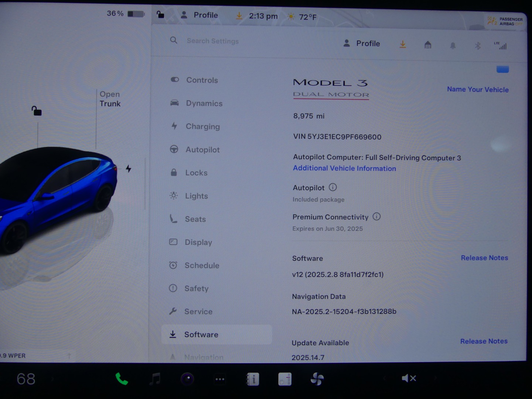The height and width of the screenshot is (399, 532).
Task: Open the music media player
Action: pos(155,379)
